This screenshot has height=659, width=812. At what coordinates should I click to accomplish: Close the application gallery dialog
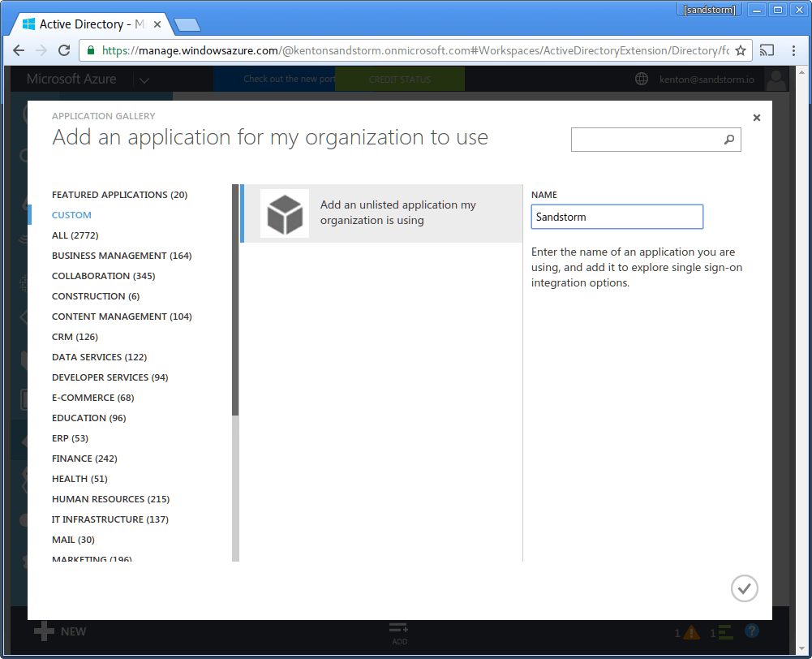(757, 118)
